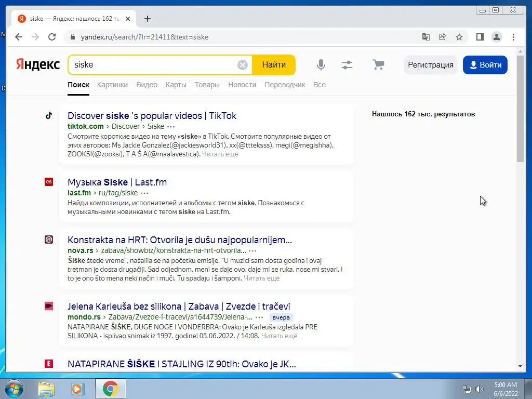
Task: Open Windows Media Player from taskbar
Action: point(77,389)
